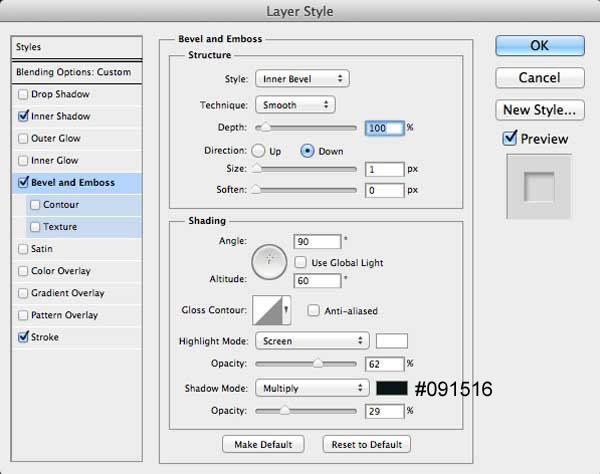Open the New Style dialog
Screen dimensions: 600x474
(x=540, y=110)
